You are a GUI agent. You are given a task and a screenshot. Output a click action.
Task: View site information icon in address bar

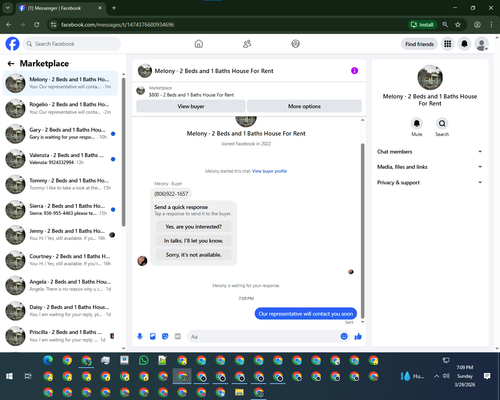point(53,25)
